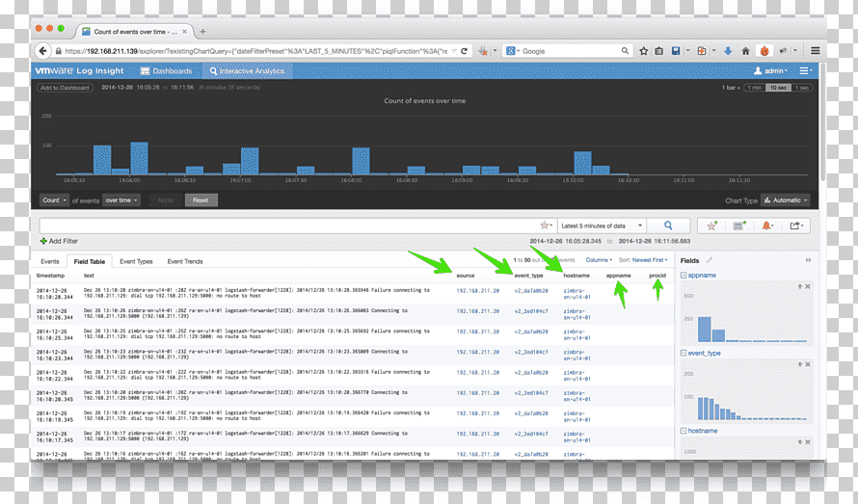This screenshot has width=858, height=504.
Task: Open Latest 5 minutes of data dropdown
Action: coord(602,225)
